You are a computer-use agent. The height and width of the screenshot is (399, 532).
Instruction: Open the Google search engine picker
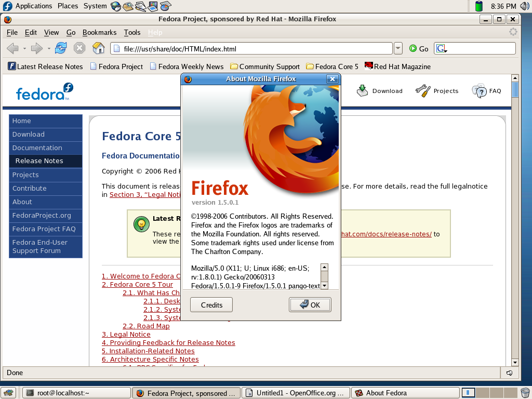click(442, 48)
